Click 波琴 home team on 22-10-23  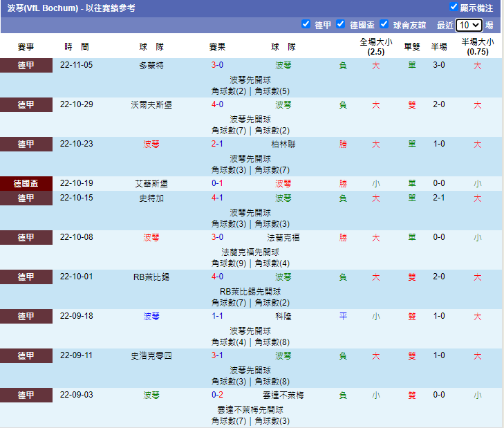pos(151,145)
